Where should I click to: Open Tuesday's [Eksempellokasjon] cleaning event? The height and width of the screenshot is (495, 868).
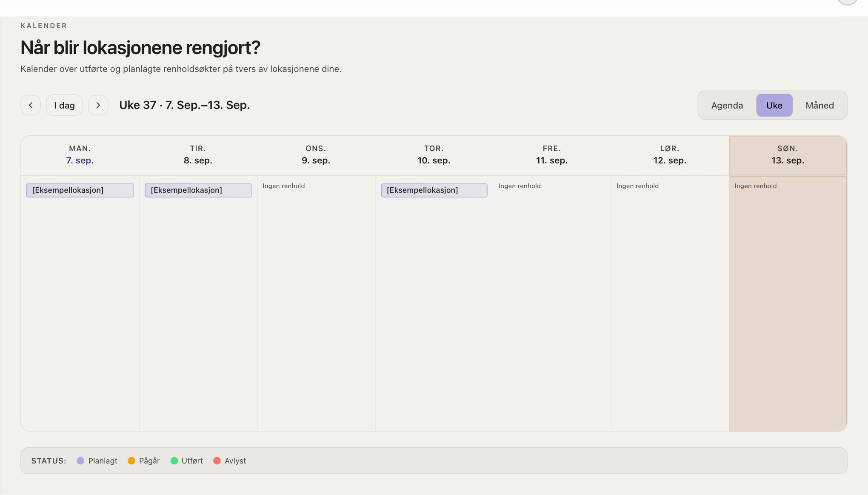[x=198, y=190]
